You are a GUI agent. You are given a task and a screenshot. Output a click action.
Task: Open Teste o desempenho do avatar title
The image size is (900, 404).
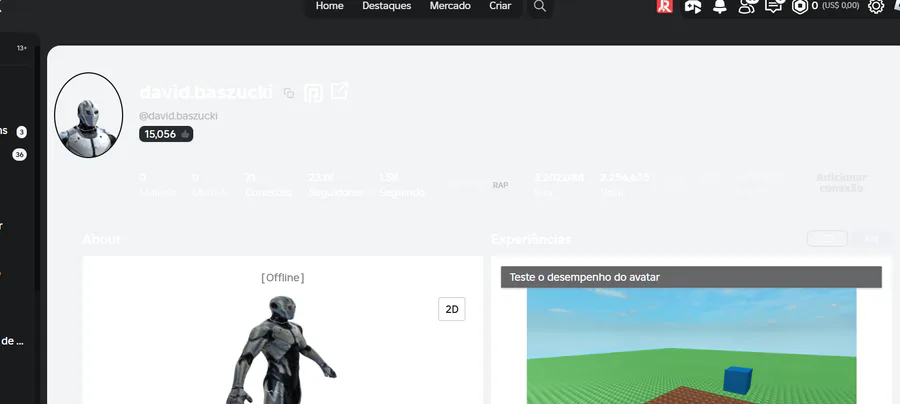pyautogui.click(x=584, y=277)
